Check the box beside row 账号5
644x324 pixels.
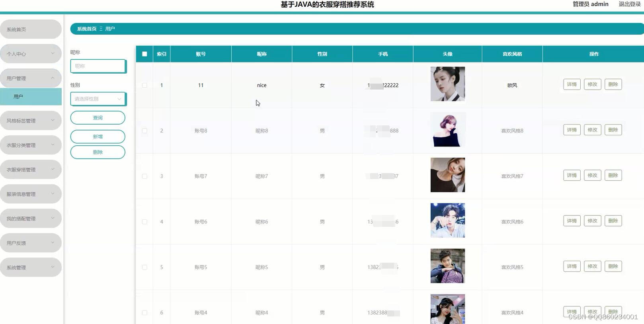pyautogui.click(x=144, y=267)
